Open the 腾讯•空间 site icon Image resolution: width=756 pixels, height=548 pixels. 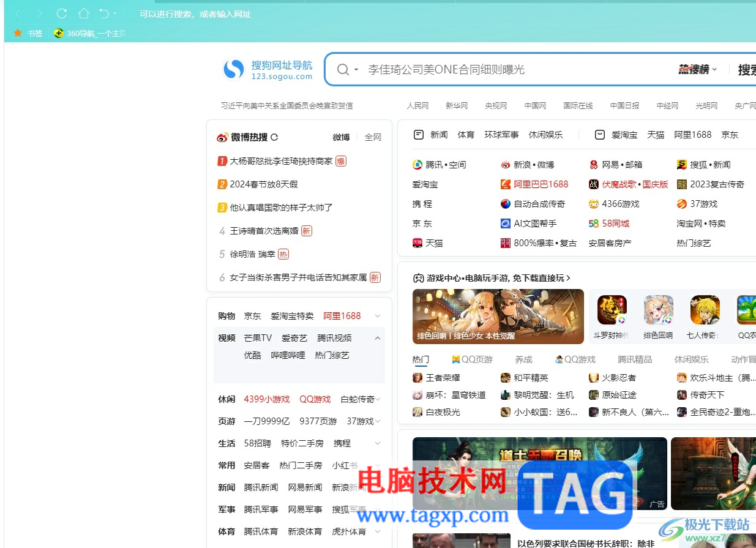(417, 165)
